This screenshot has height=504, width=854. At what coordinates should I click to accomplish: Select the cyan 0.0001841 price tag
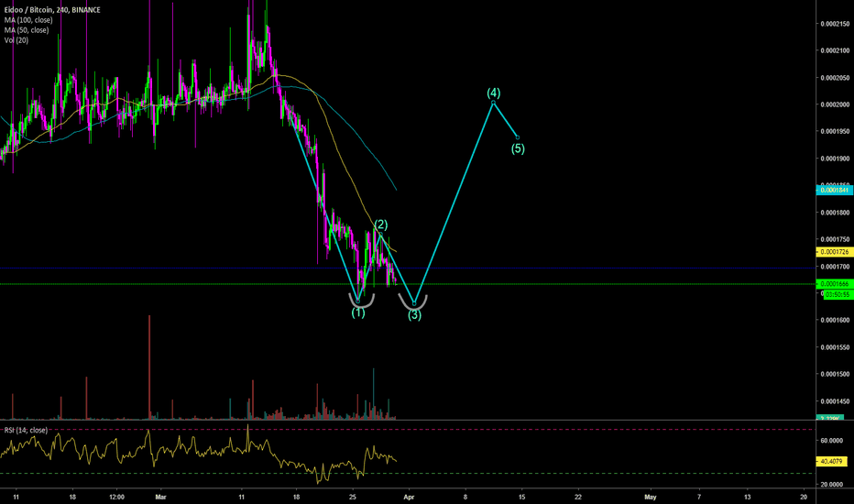(x=835, y=191)
